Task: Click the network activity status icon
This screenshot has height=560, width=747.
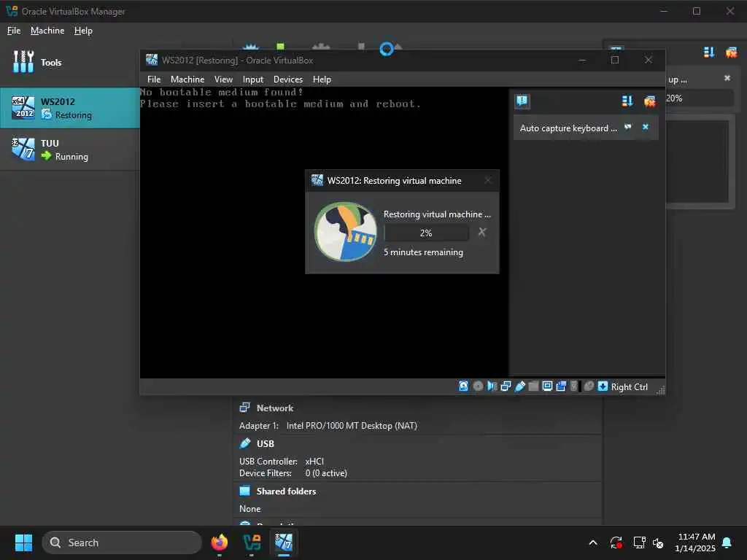Action: pyautogui.click(x=506, y=386)
